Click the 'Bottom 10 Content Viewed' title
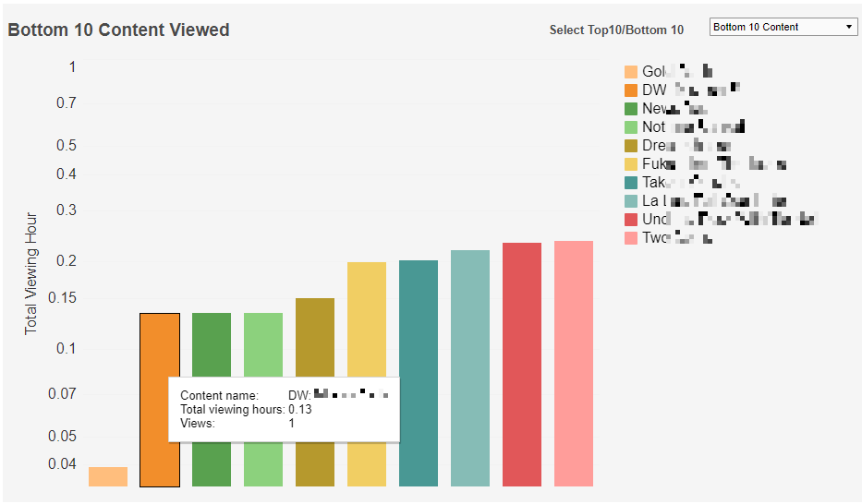 click(118, 30)
